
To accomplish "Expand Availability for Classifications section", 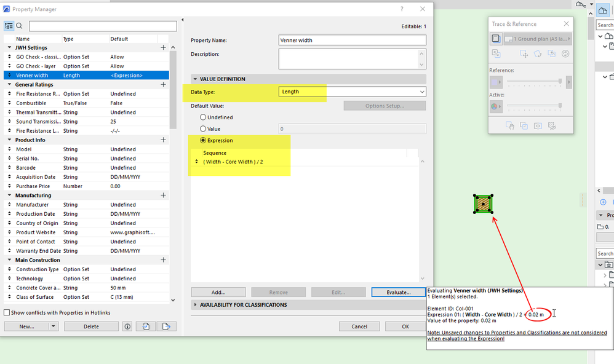I will coord(195,305).
